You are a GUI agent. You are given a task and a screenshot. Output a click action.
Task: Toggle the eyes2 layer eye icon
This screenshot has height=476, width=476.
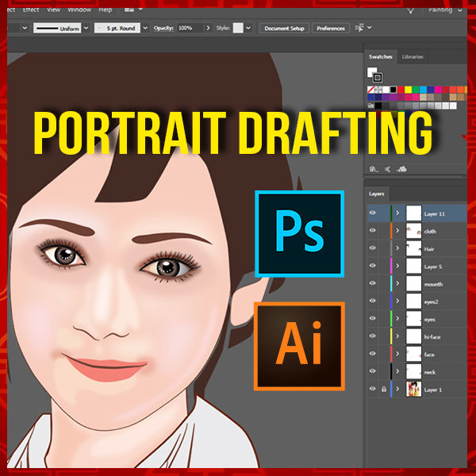point(373,301)
